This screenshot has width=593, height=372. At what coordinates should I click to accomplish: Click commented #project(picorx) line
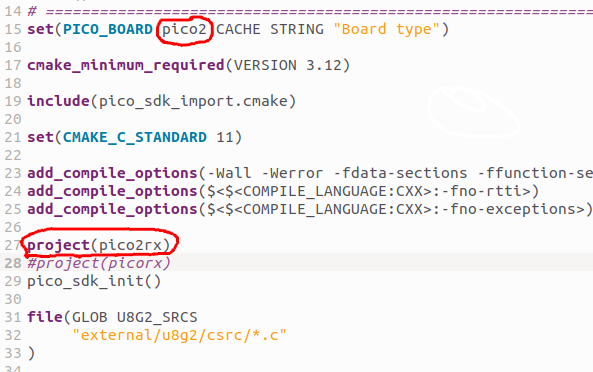[x=99, y=263]
